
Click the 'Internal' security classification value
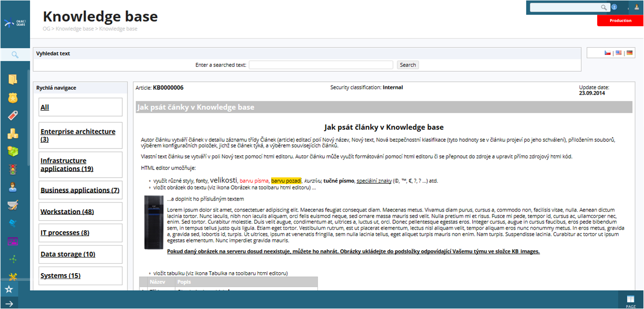click(393, 87)
